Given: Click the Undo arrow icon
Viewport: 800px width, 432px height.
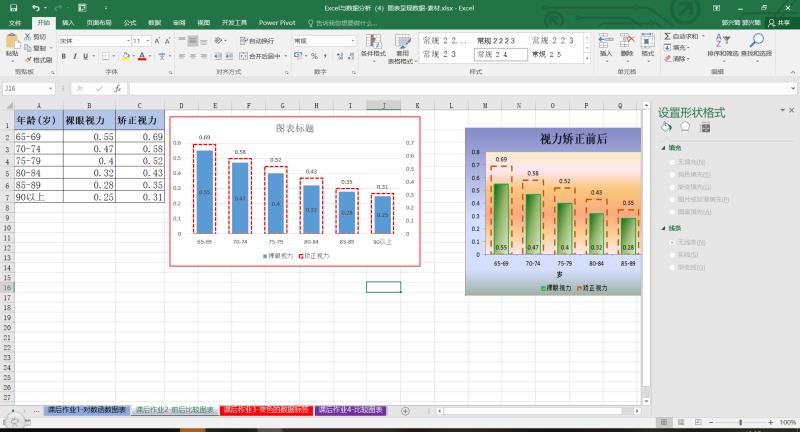Looking at the screenshot, I should [35, 8].
